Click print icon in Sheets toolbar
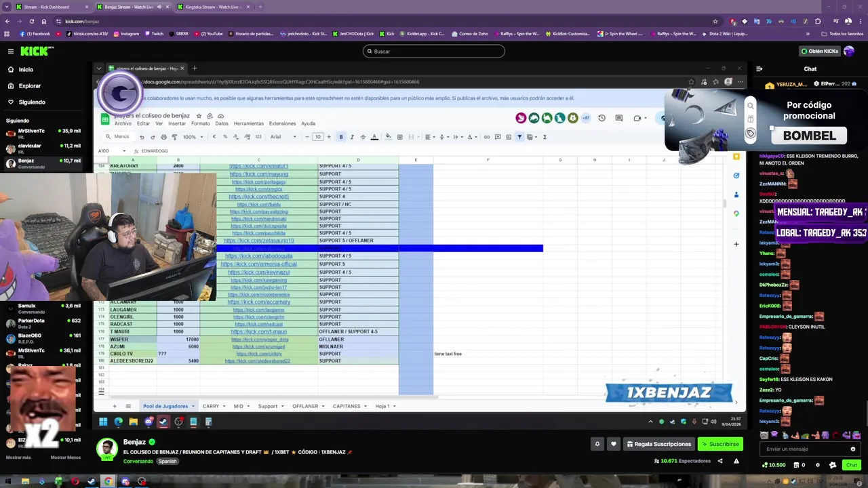The image size is (868, 488). coord(163,137)
